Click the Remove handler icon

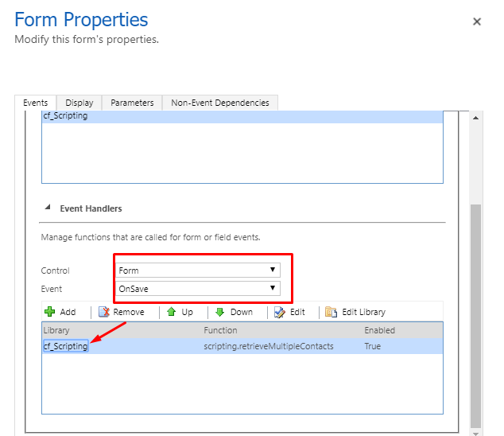103,312
